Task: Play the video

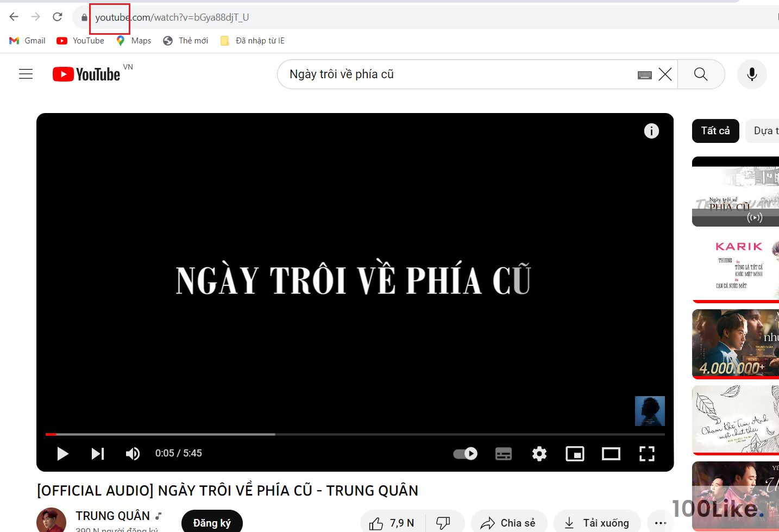Action: [62, 454]
